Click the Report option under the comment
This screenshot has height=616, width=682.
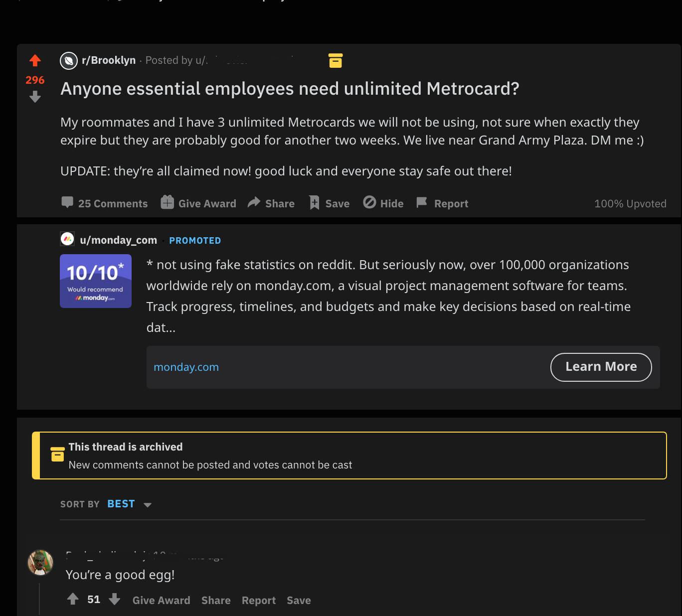pyautogui.click(x=259, y=600)
